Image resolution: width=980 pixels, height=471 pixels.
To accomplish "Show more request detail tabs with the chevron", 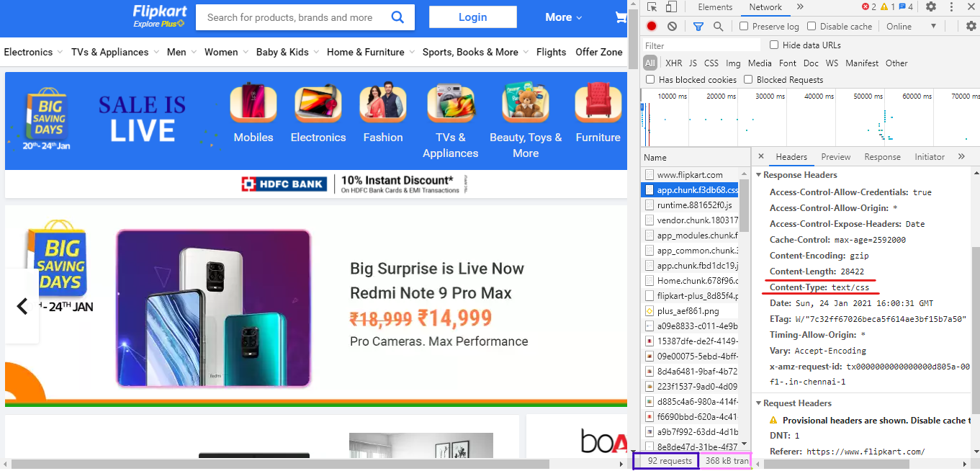I will 961,157.
